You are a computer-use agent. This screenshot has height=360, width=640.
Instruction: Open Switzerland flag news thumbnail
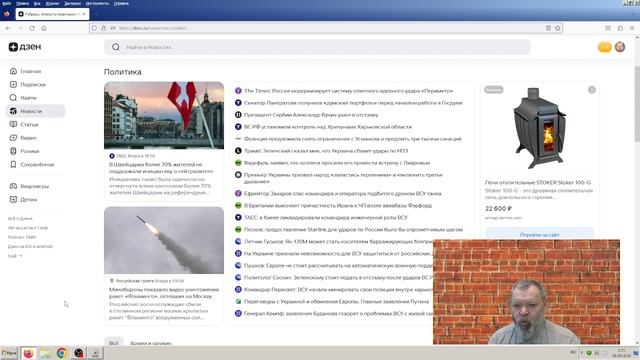(x=164, y=116)
